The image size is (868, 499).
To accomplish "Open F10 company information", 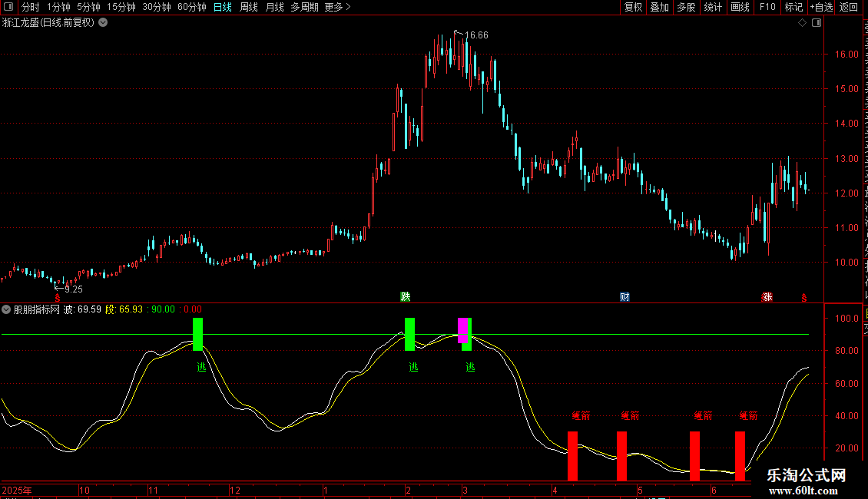I will click(x=767, y=7).
